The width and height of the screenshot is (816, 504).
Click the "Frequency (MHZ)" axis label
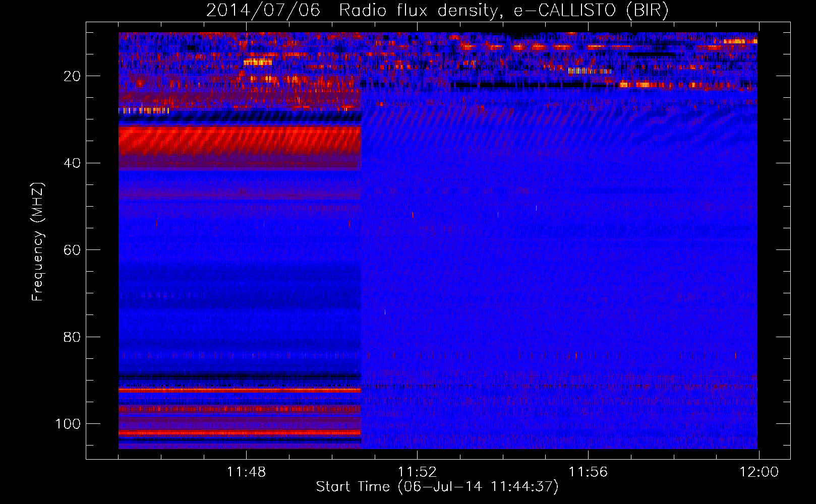(x=38, y=242)
